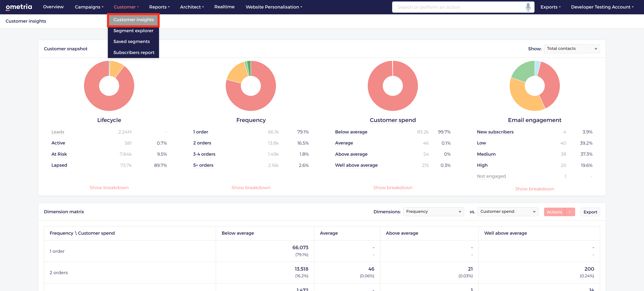Click the Ometria logo
This screenshot has width=644, height=291.
(19, 7)
